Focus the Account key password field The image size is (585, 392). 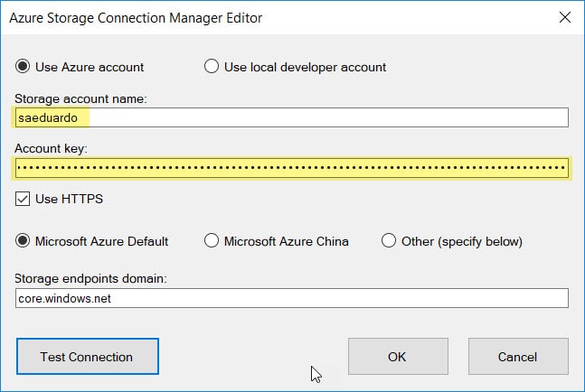(x=291, y=168)
